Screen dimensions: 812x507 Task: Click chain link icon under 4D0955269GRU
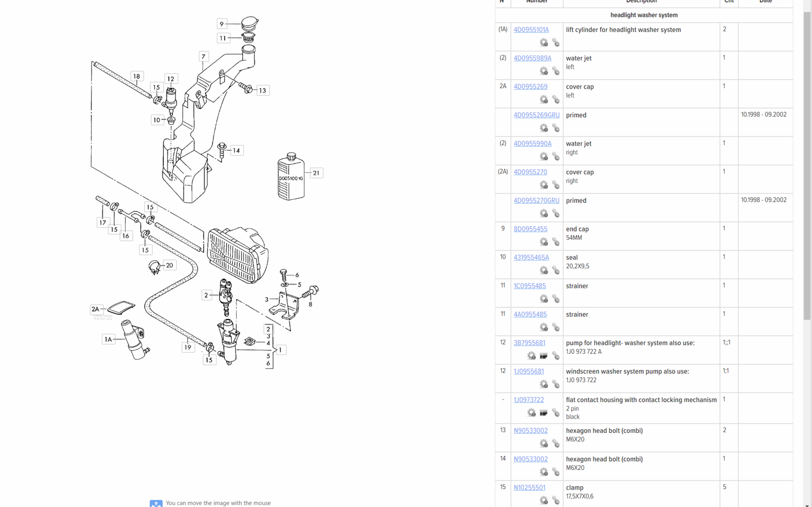tap(556, 128)
